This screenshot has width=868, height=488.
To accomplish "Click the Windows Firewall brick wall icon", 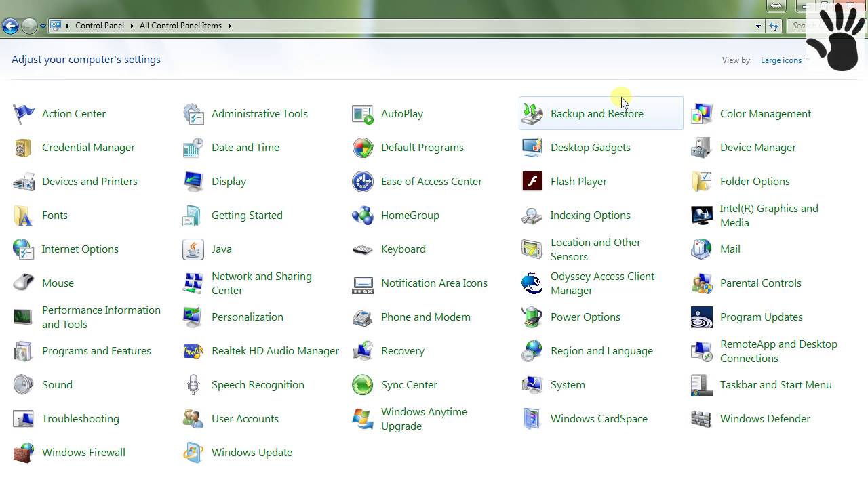I will [x=23, y=453].
